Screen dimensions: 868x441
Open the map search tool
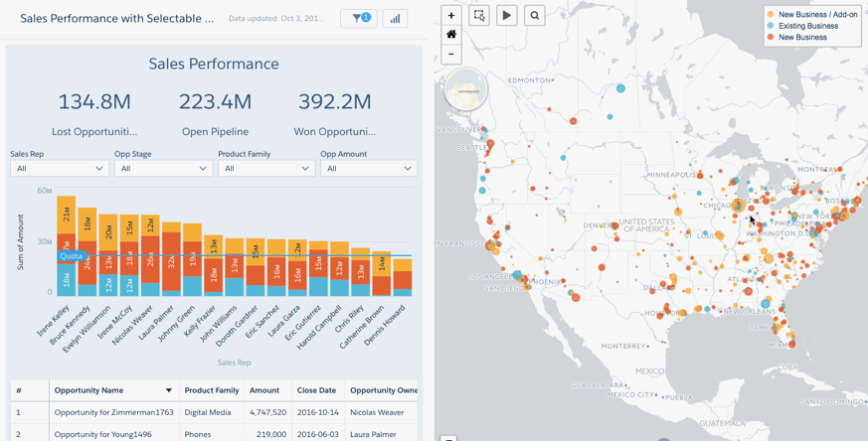tap(535, 16)
